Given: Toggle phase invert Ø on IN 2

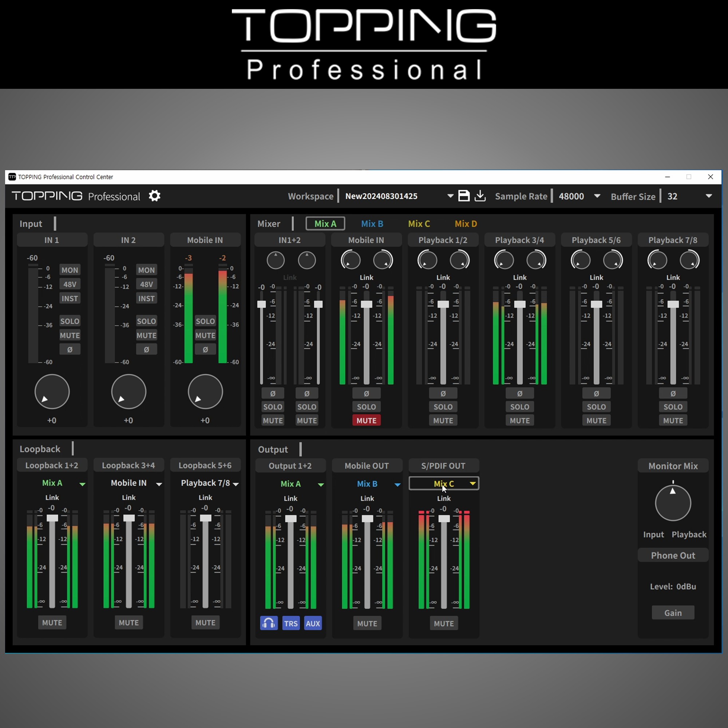Looking at the screenshot, I should click(146, 350).
